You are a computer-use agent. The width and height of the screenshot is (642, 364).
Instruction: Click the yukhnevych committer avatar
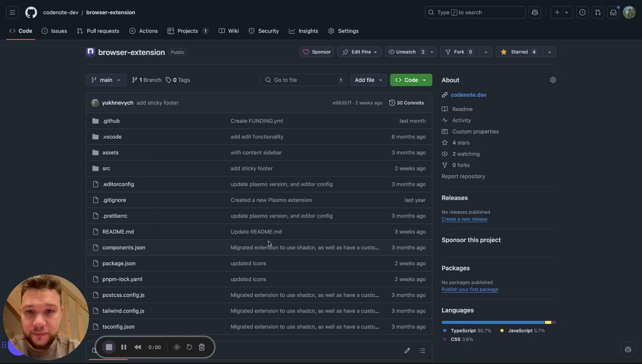(x=95, y=103)
